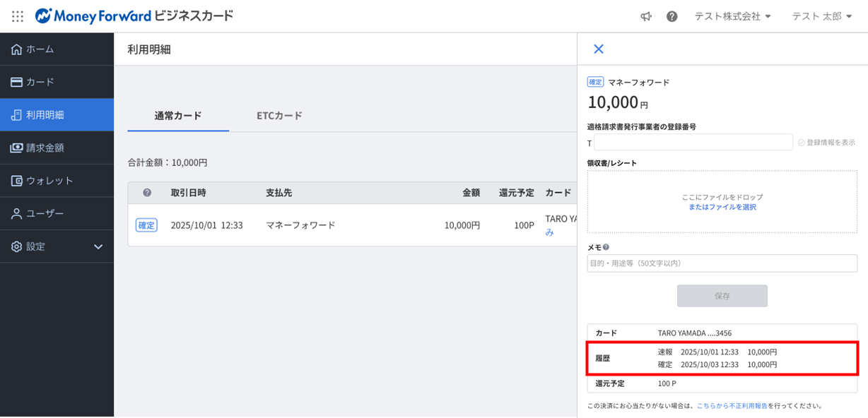Go to カード in the sidebar

(x=57, y=82)
